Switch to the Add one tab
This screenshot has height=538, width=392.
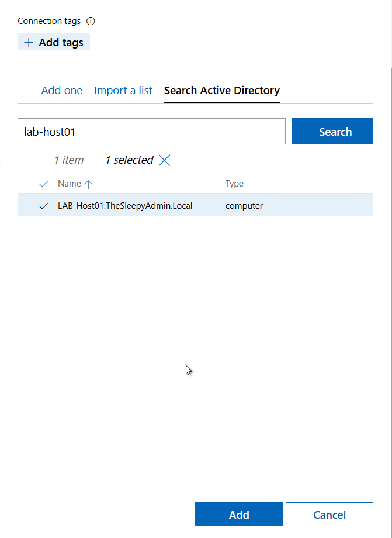[61, 91]
